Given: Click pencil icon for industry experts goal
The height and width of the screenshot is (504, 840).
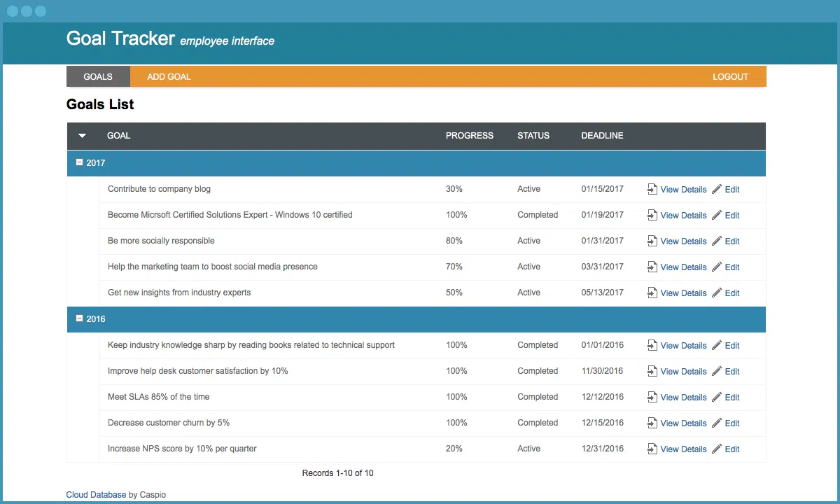Looking at the screenshot, I should tap(717, 293).
